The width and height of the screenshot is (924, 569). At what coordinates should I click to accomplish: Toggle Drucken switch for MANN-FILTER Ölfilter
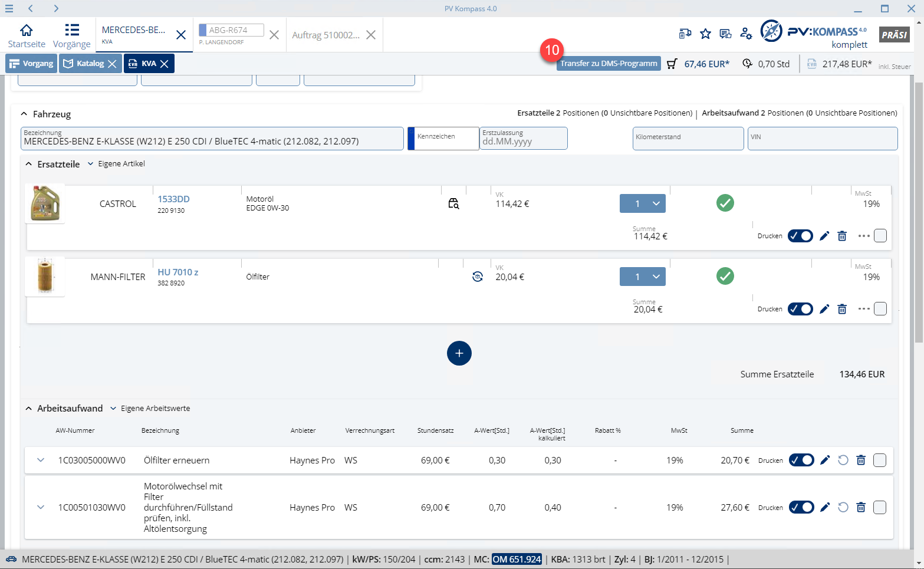(800, 309)
